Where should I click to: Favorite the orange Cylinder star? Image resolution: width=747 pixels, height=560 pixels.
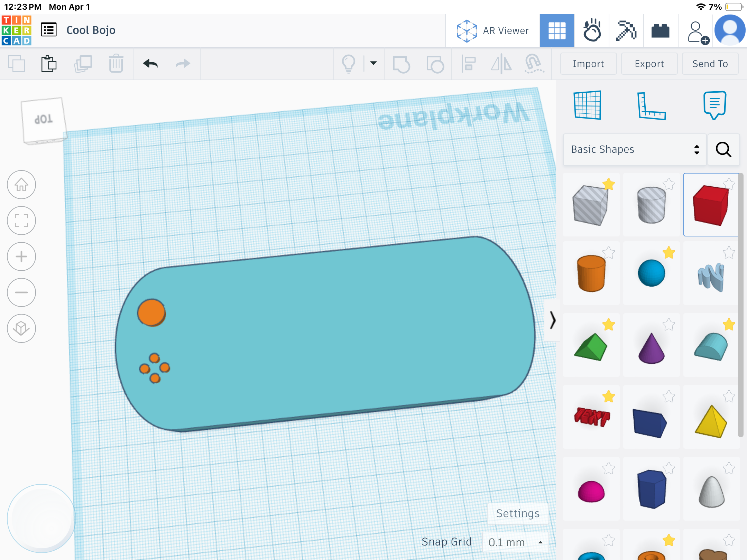point(609,253)
